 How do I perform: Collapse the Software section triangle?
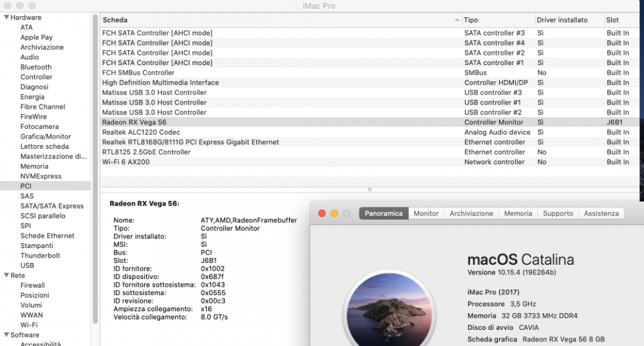click(x=6, y=335)
